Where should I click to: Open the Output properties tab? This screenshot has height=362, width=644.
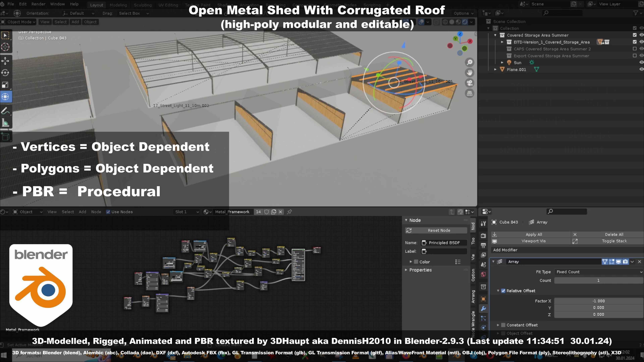[x=483, y=245]
